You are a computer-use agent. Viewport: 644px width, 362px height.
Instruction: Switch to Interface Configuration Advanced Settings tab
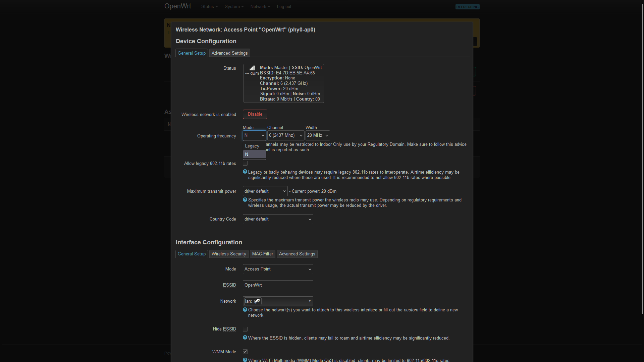[297, 254]
